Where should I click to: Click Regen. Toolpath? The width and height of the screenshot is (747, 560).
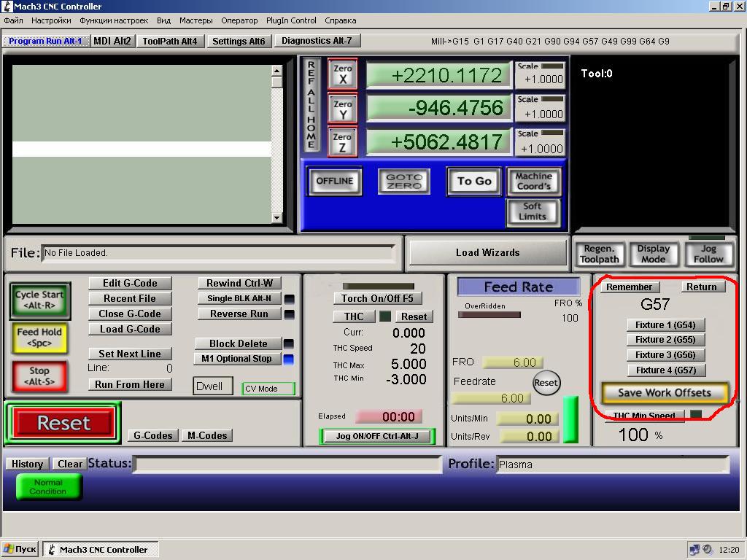(600, 254)
